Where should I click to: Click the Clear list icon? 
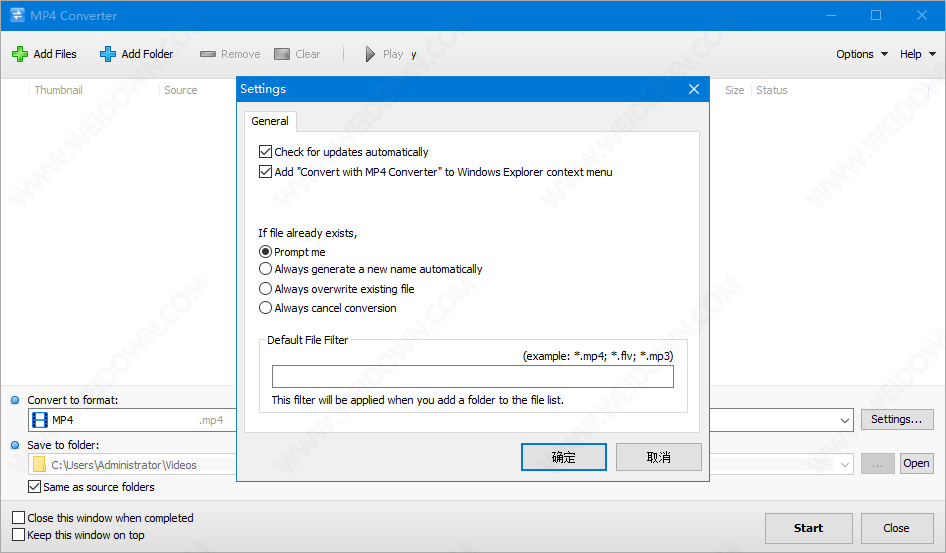pyautogui.click(x=282, y=54)
